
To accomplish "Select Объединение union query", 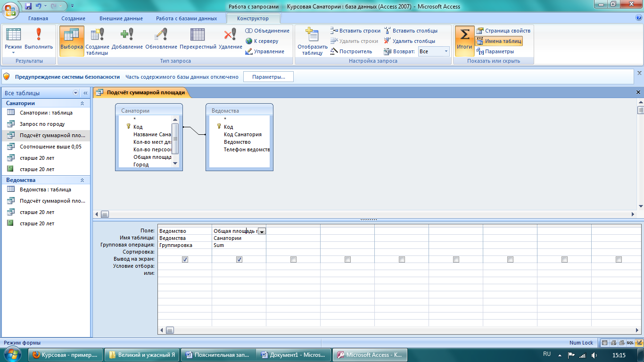I will (x=267, y=31).
